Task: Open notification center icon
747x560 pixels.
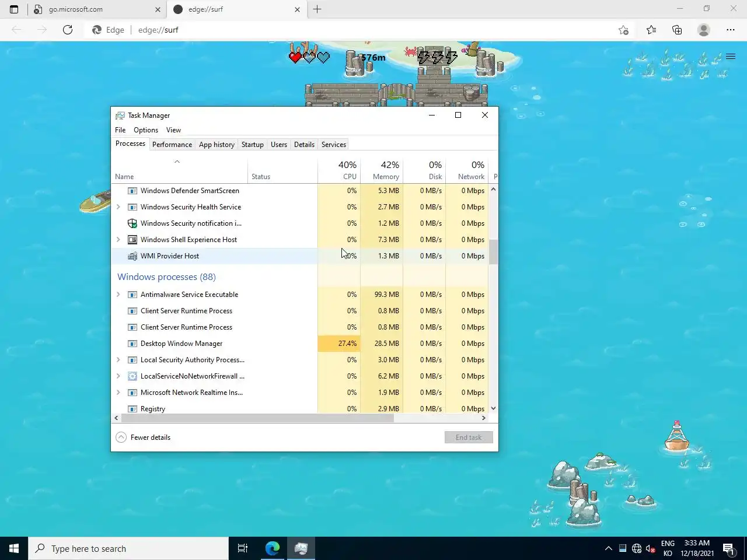Action: coord(728,548)
